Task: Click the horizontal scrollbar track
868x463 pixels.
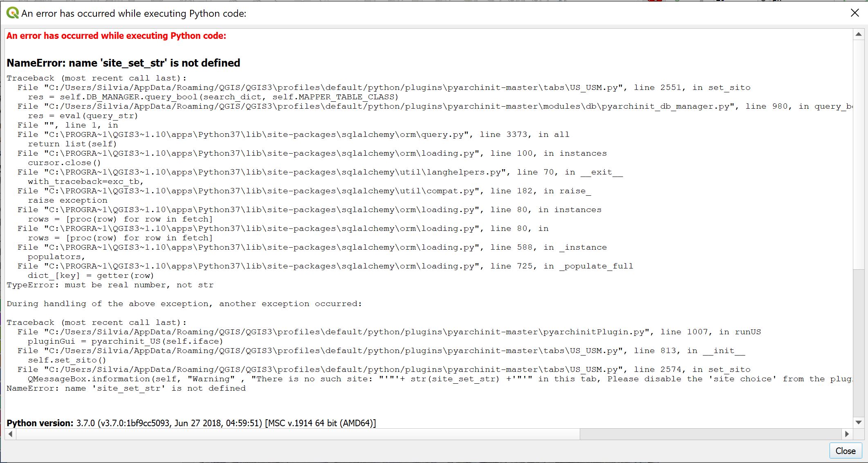Action: 695,434
